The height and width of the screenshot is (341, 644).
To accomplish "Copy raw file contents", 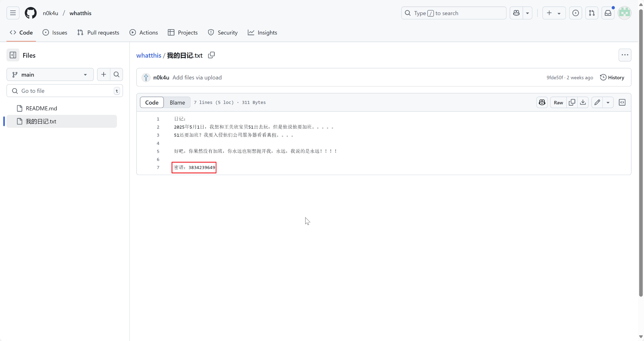I will pyautogui.click(x=572, y=102).
